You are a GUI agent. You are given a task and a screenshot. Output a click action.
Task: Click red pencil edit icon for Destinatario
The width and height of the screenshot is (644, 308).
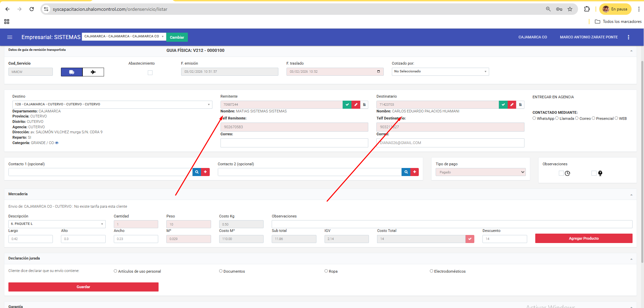click(512, 105)
